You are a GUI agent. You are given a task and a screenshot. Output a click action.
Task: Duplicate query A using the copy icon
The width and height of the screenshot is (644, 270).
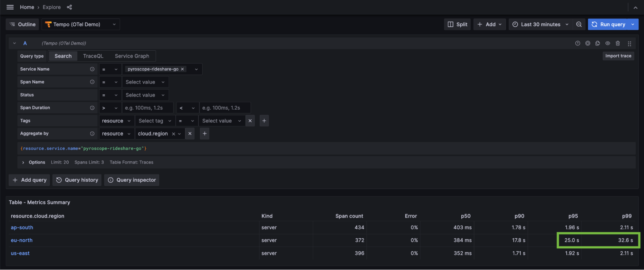(598, 43)
